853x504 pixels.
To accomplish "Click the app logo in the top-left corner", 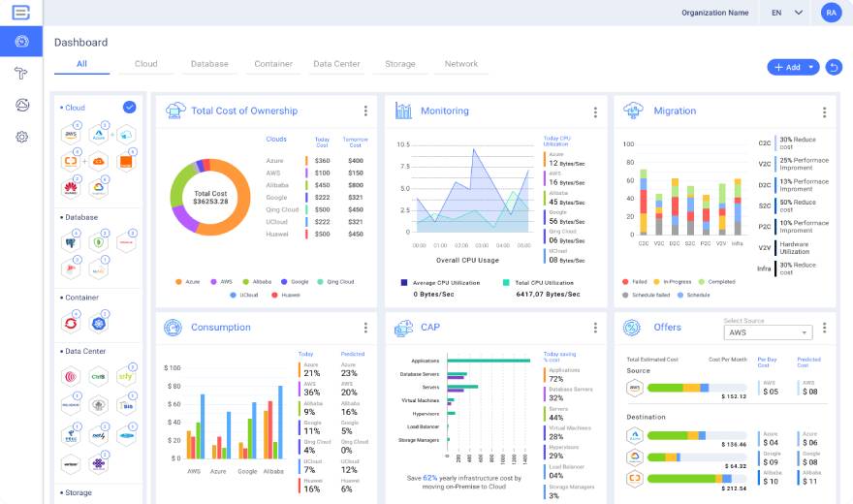I will [x=20, y=12].
